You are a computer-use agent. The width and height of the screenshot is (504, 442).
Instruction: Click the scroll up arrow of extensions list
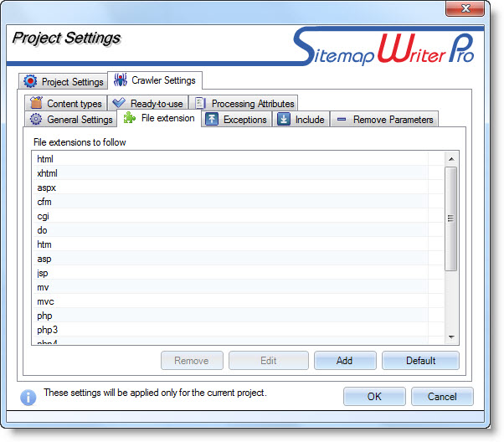point(451,159)
